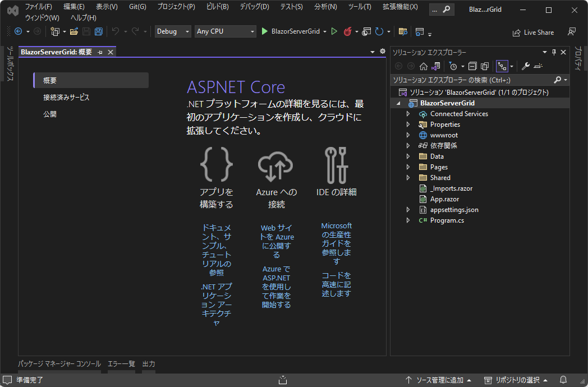Click the リポジトリの選択 status bar button
This screenshot has width=588, height=387.
click(516, 380)
